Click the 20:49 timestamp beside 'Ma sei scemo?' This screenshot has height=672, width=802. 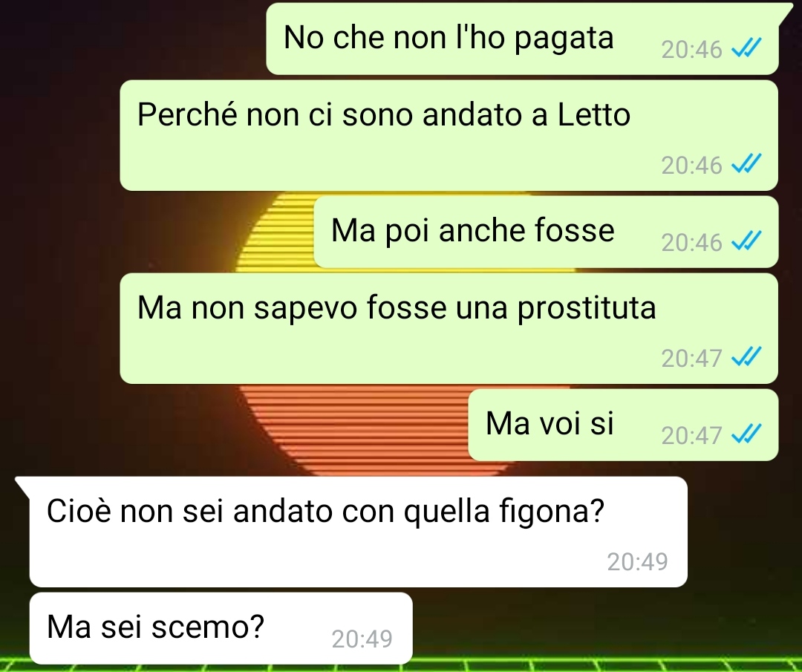(x=362, y=639)
